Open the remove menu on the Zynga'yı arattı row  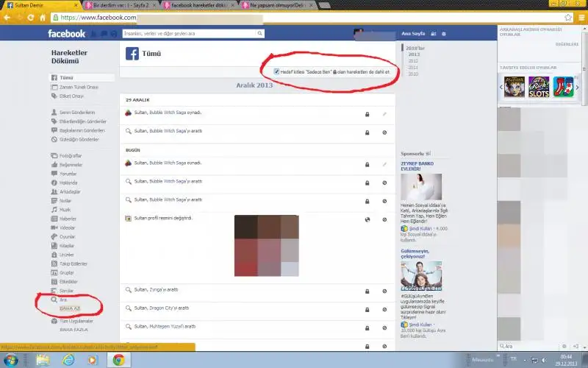coord(384,291)
